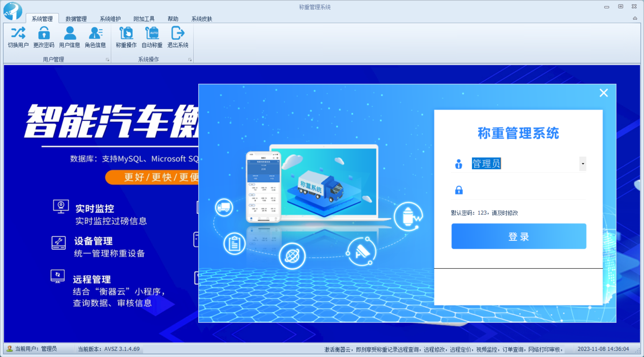This screenshot has width=644, height=357.
Task: Click the globe circle icon in illustration
Action: (292, 256)
